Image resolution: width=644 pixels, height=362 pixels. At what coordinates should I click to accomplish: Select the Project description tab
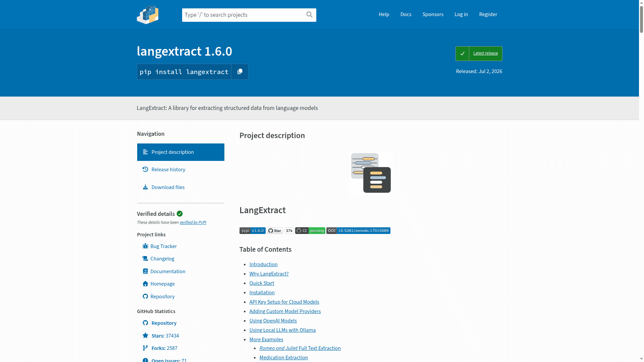(181, 152)
